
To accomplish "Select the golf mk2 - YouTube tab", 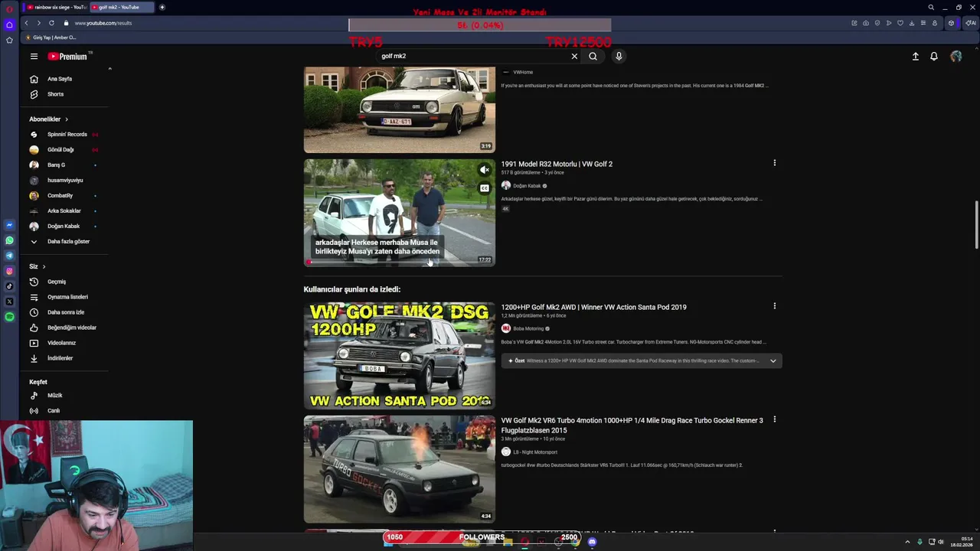I will click(x=122, y=7).
